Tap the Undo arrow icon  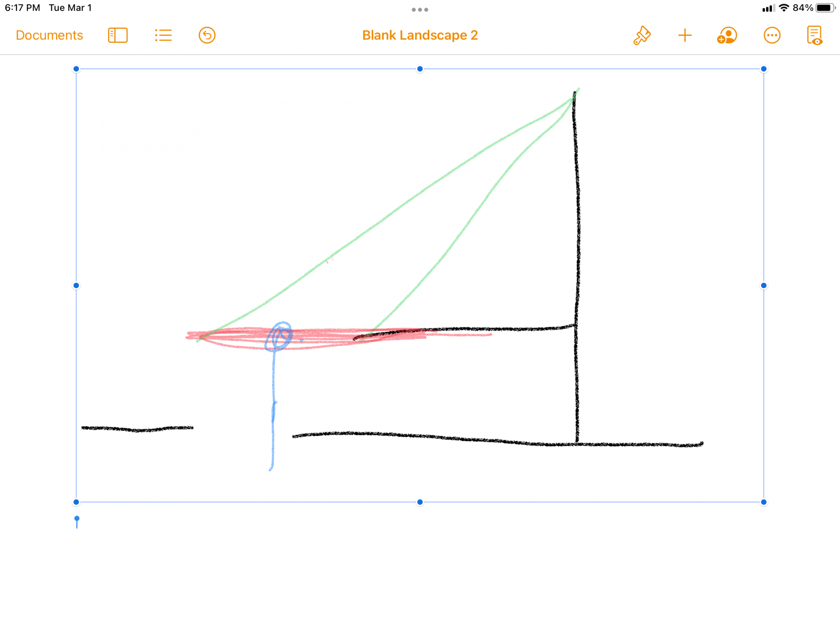click(x=207, y=35)
